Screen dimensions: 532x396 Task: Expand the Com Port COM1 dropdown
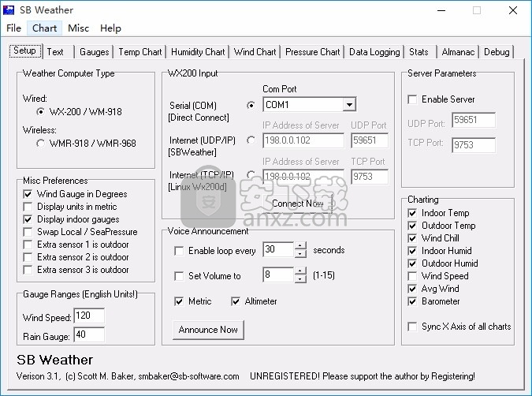(x=349, y=105)
